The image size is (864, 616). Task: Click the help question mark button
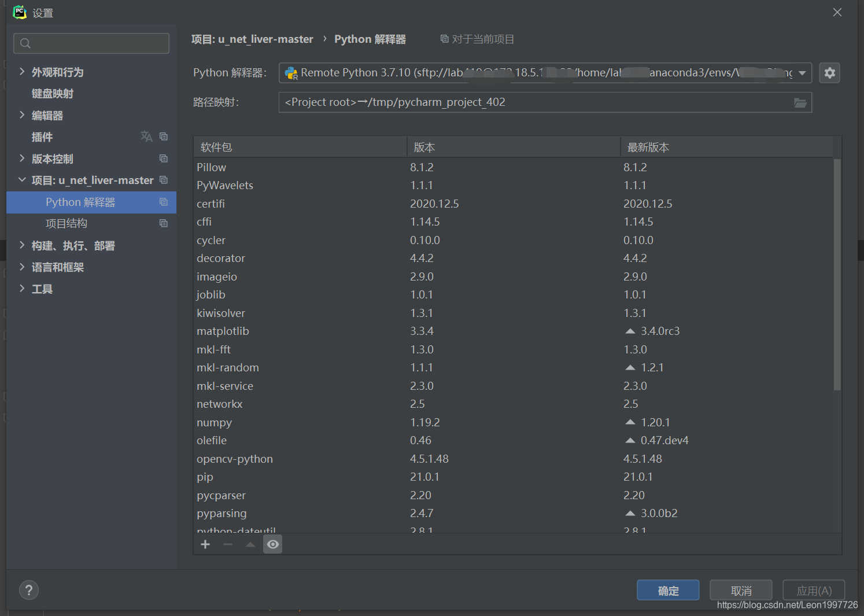click(29, 590)
